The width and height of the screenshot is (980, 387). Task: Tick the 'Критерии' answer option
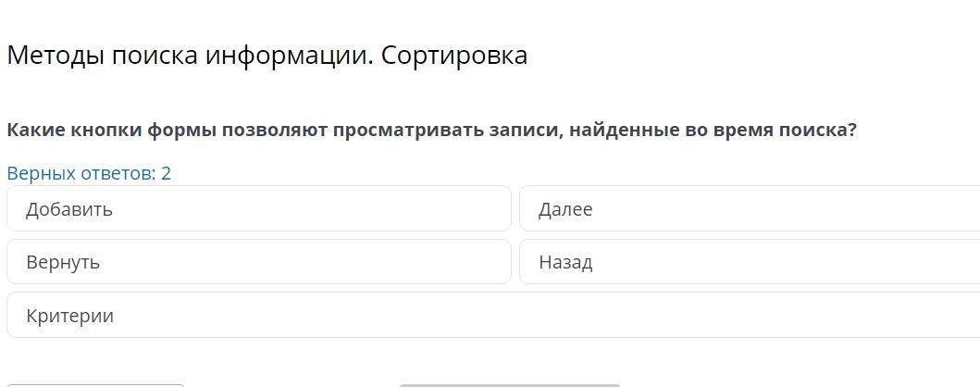492,316
